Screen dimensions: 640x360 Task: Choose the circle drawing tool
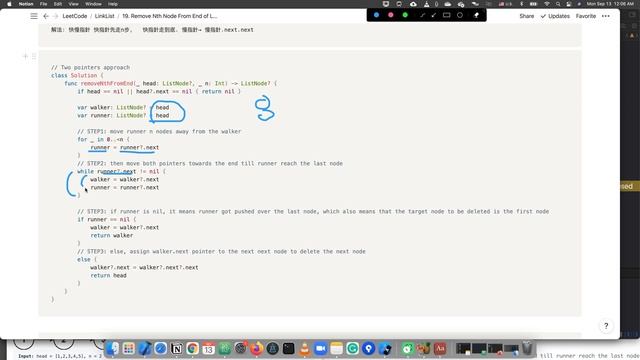(460, 15)
